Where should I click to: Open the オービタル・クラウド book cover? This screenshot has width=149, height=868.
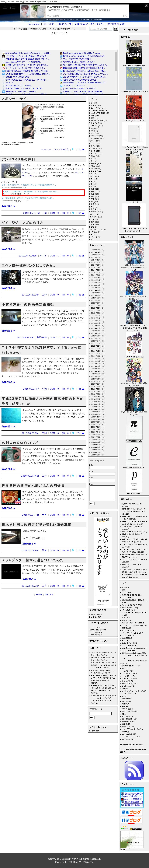[x=134, y=189]
